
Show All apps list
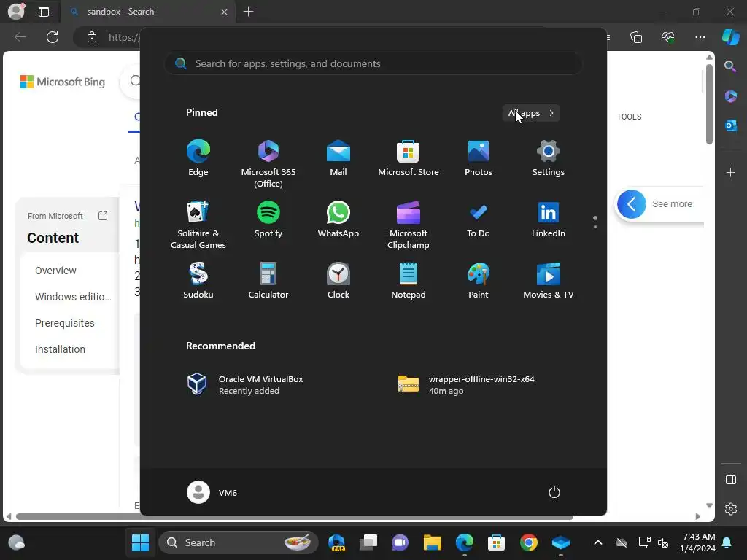[x=531, y=113]
